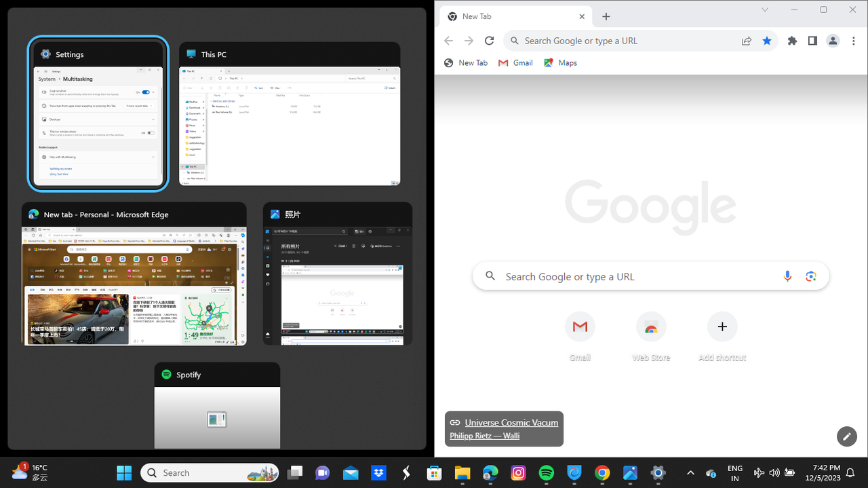
Task: Open Universe Cosmic Vacum wallpaper link
Action: click(x=511, y=422)
